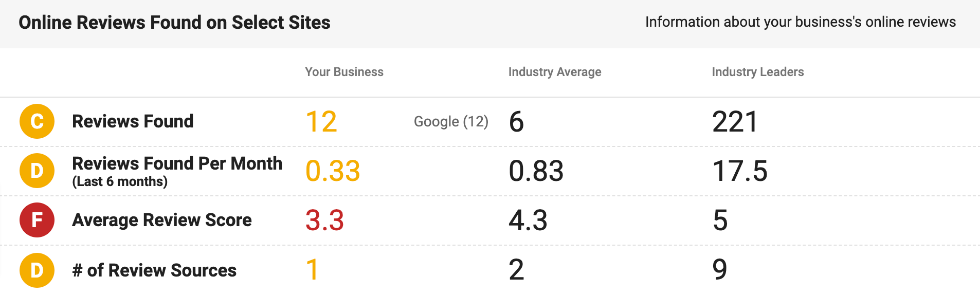980x295 pixels.
Task: Click the Online Reviews Found section title
Action: 174,23
